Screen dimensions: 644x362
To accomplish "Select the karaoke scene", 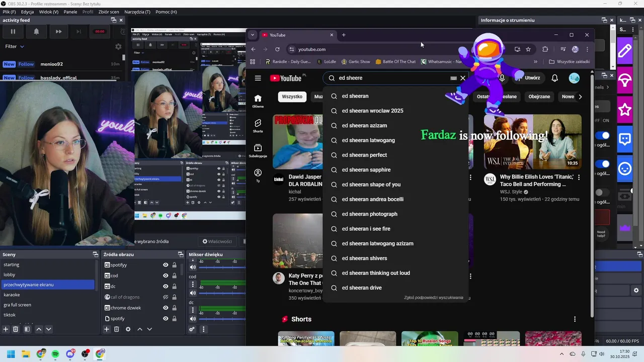I will 47,295.
